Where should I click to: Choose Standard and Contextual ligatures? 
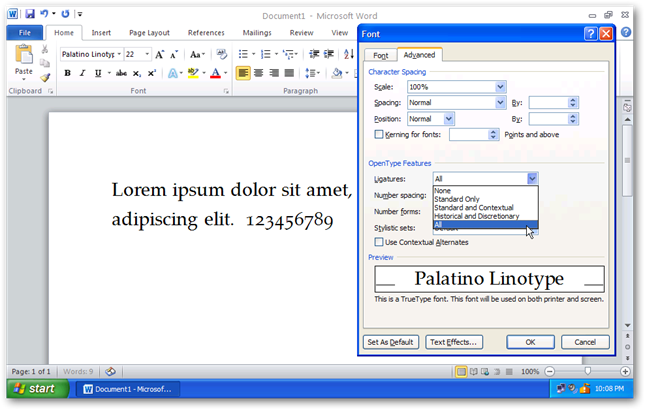[485, 207]
